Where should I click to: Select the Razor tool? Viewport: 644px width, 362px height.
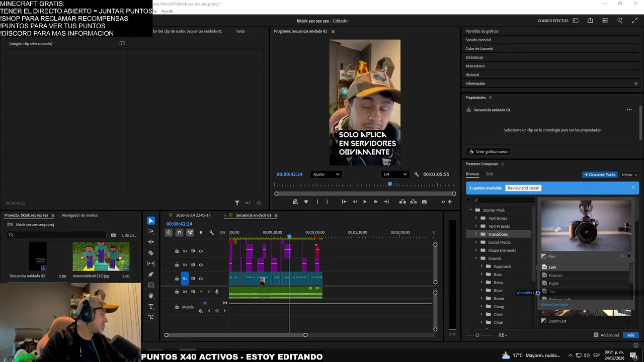pos(151,253)
